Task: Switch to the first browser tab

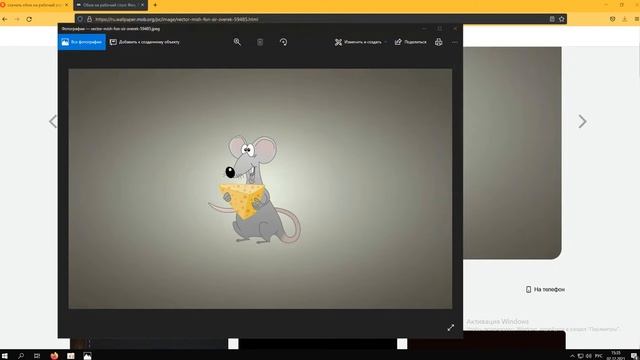Action: tap(33, 5)
